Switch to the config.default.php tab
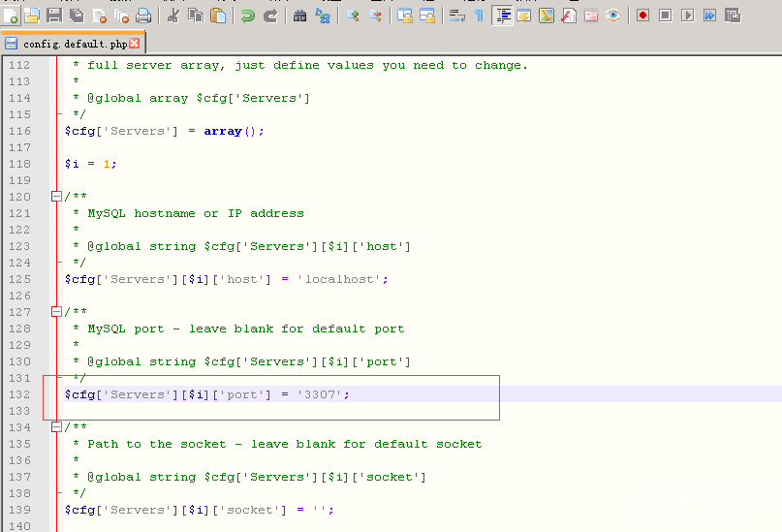The image size is (782, 532). click(x=73, y=44)
